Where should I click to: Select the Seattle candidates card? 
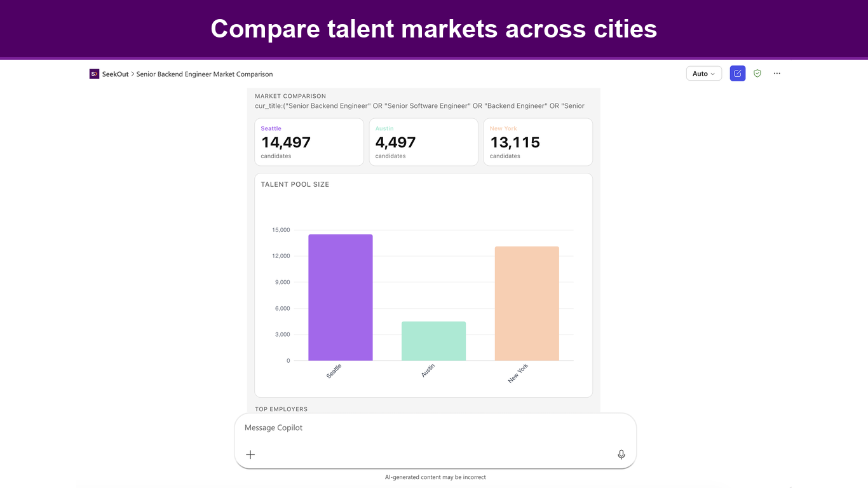point(309,142)
